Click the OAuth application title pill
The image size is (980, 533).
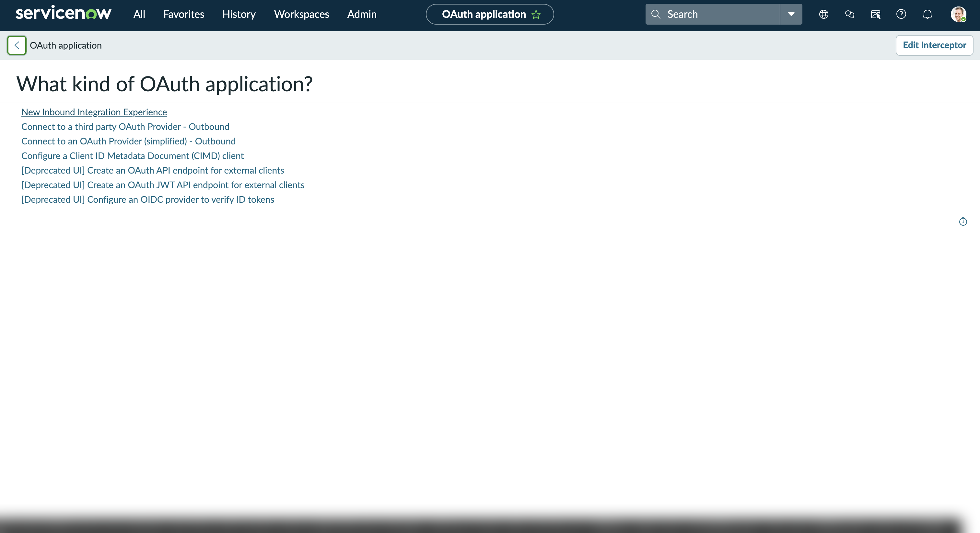click(x=490, y=14)
